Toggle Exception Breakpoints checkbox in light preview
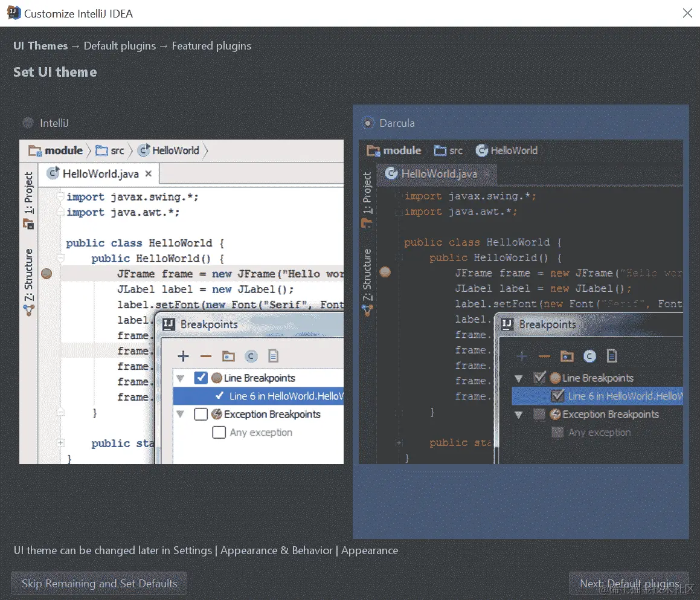Viewport: 700px width, 600px height. pos(201,414)
